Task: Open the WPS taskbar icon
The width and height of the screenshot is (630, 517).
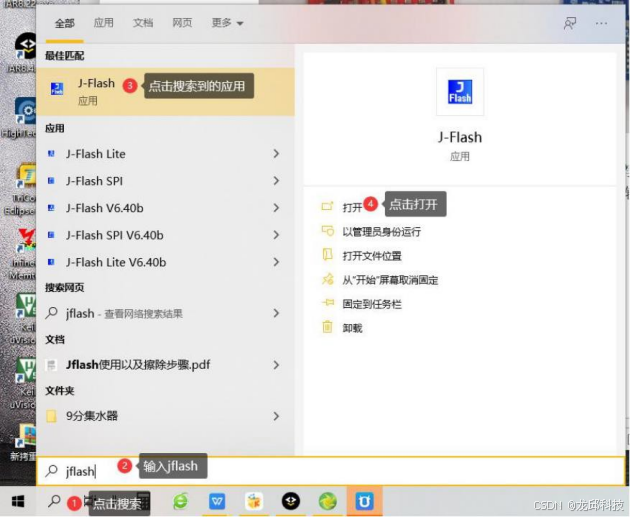Action: (217, 501)
